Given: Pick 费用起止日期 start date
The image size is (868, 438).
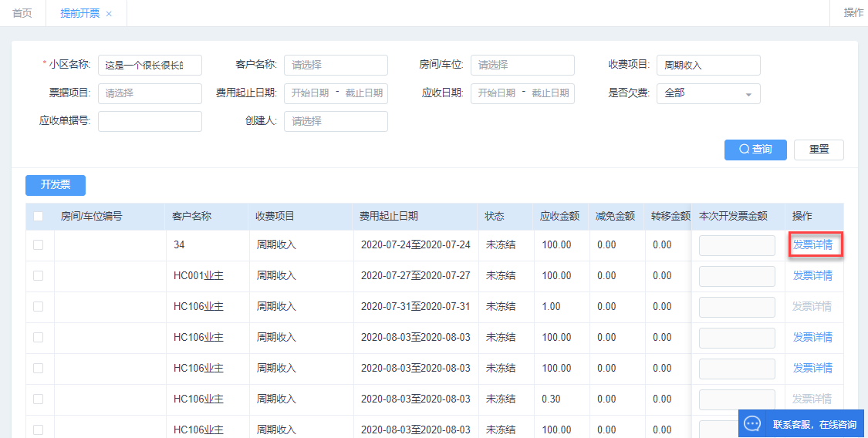Looking at the screenshot, I should pyautogui.click(x=310, y=93).
